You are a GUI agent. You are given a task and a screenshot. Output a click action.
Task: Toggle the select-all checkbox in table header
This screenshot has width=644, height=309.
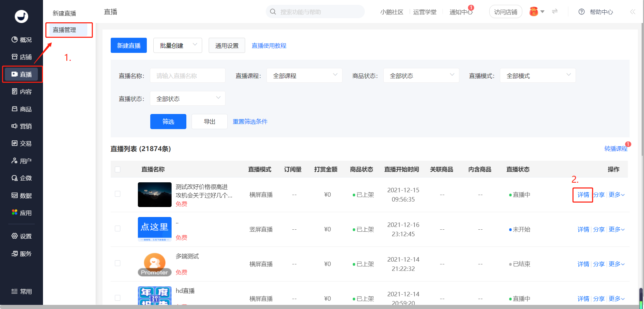(x=118, y=169)
